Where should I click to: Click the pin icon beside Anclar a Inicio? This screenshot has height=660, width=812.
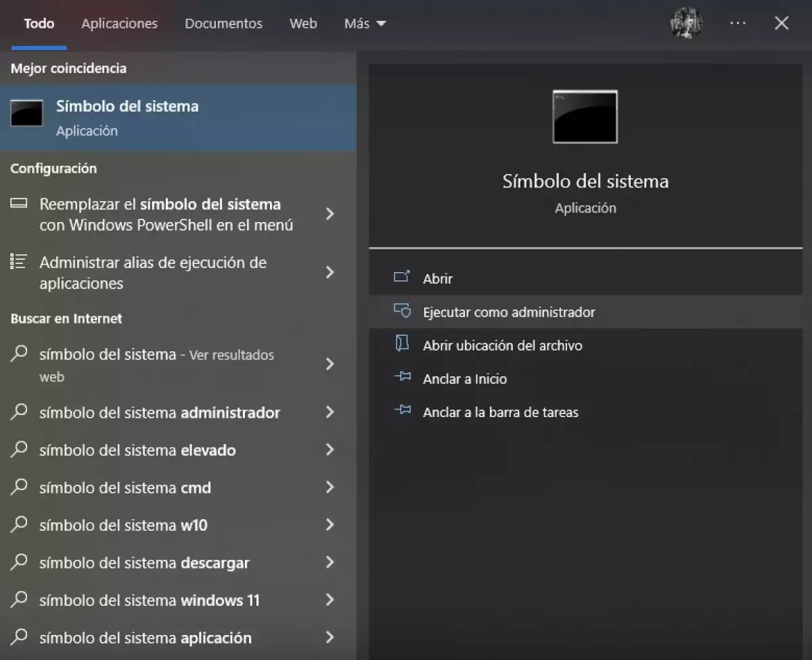(402, 376)
